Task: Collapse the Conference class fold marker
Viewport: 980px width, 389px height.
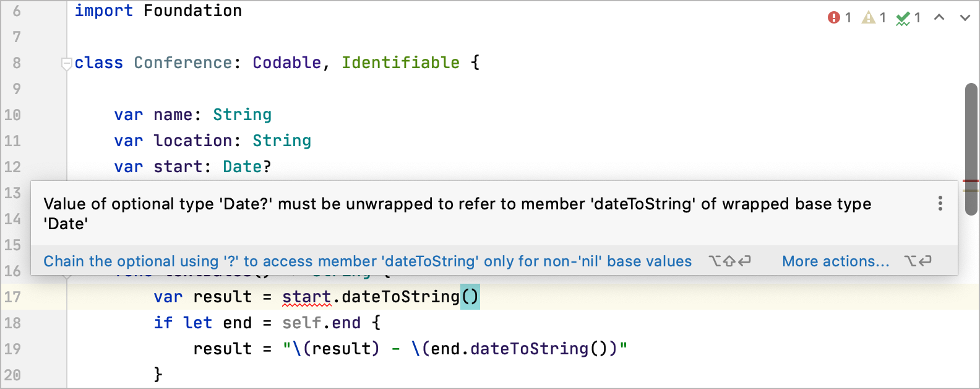Action: point(66,63)
